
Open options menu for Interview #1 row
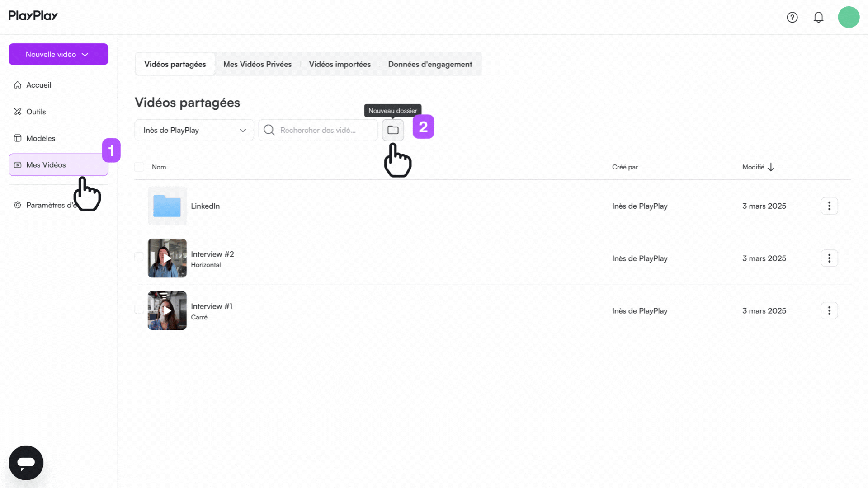[x=829, y=310]
